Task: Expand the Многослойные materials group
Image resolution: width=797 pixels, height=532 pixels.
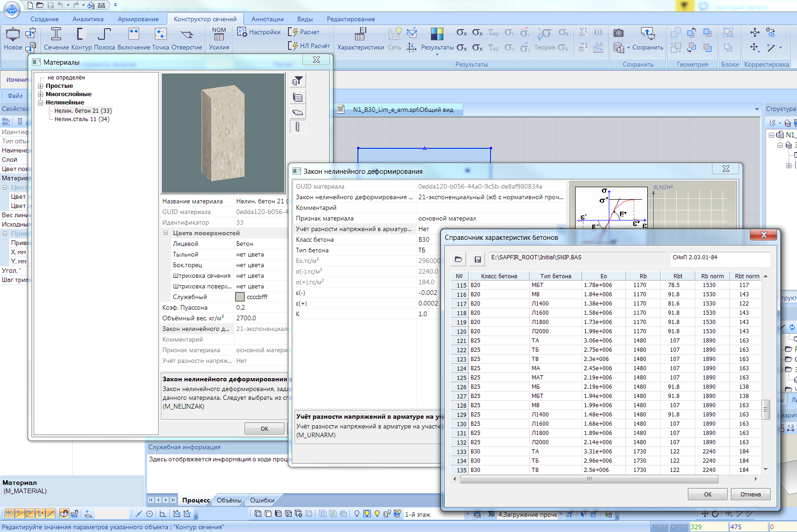Action: point(41,94)
